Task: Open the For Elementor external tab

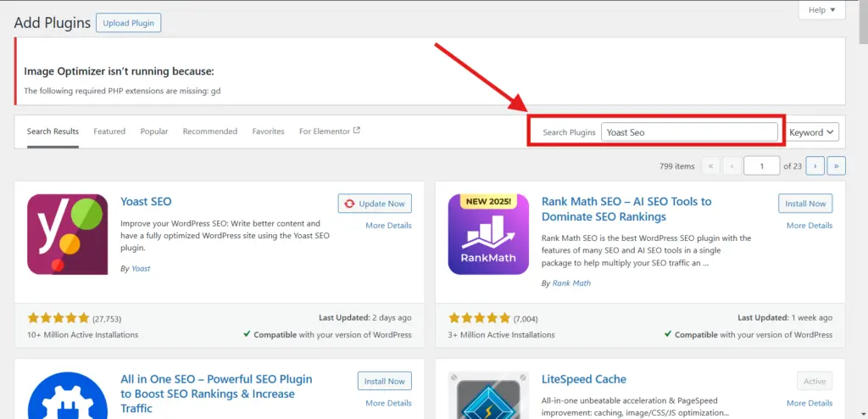Action: coord(330,131)
